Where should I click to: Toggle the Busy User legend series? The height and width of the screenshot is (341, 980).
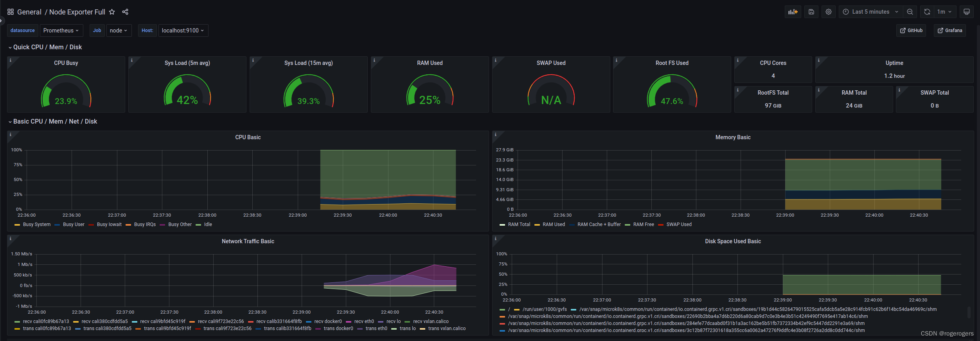tap(74, 224)
